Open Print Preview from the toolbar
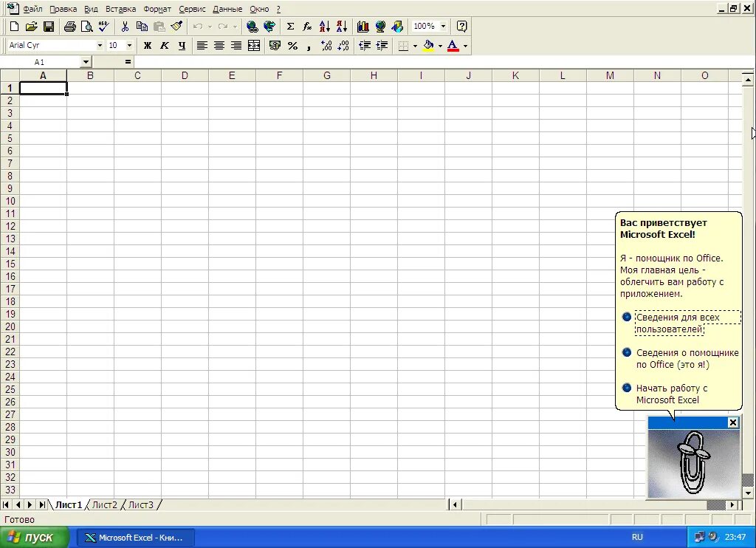 point(87,27)
